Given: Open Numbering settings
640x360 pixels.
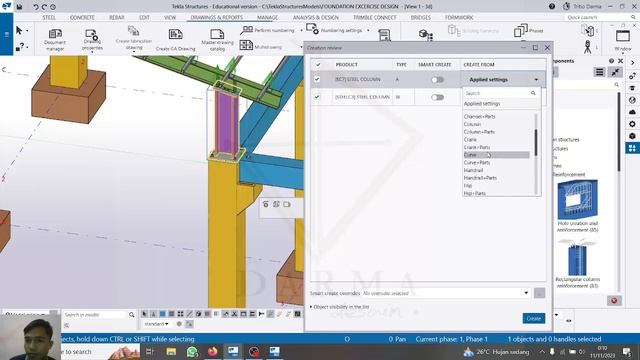Looking at the screenshot, I should pos(335,30).
